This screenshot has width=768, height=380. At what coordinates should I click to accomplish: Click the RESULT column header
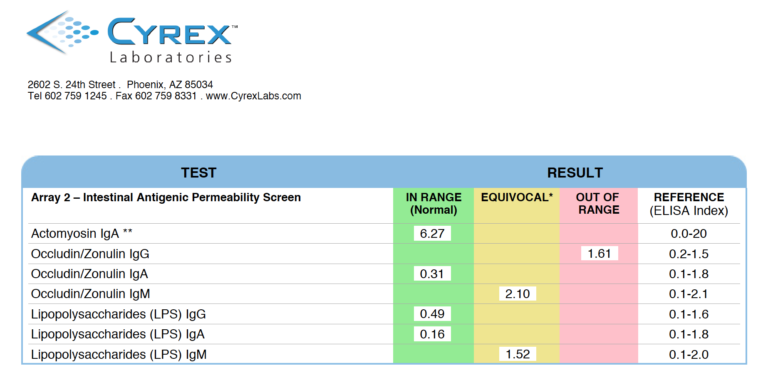point(575,173)
